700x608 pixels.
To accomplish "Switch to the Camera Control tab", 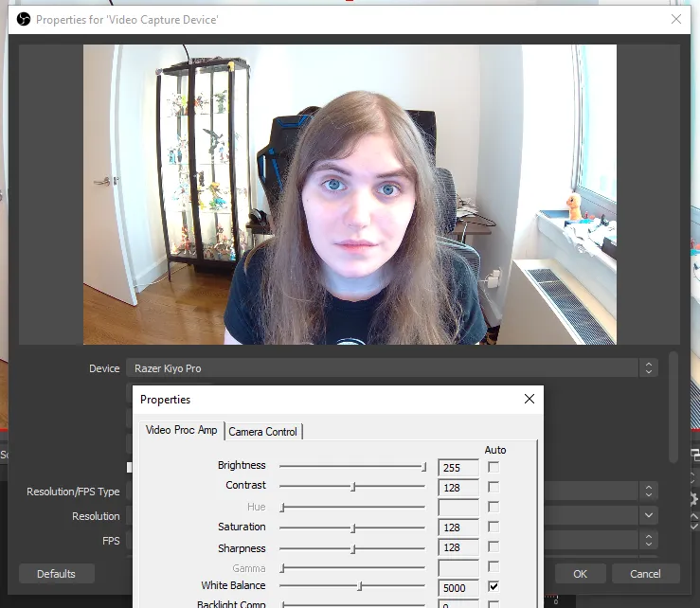I will tap(263, 432).
